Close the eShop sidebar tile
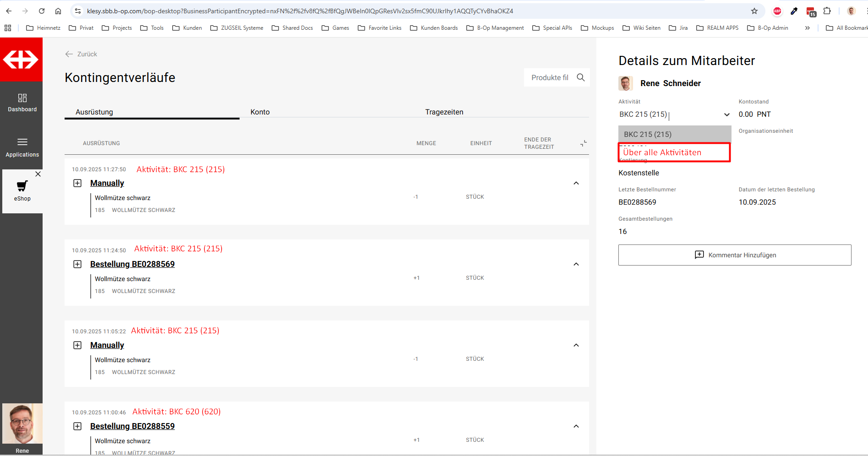 tap(38, 174)
